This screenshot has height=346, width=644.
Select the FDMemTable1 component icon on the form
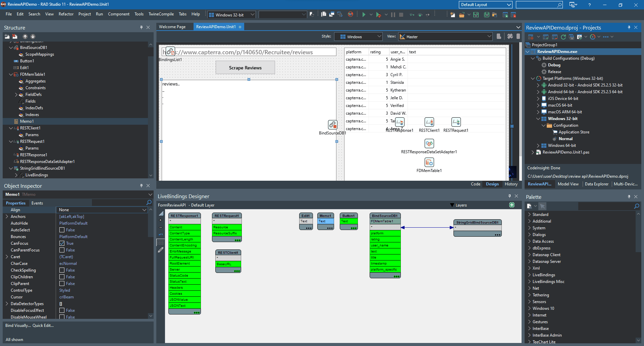click(x=429, y=163)
